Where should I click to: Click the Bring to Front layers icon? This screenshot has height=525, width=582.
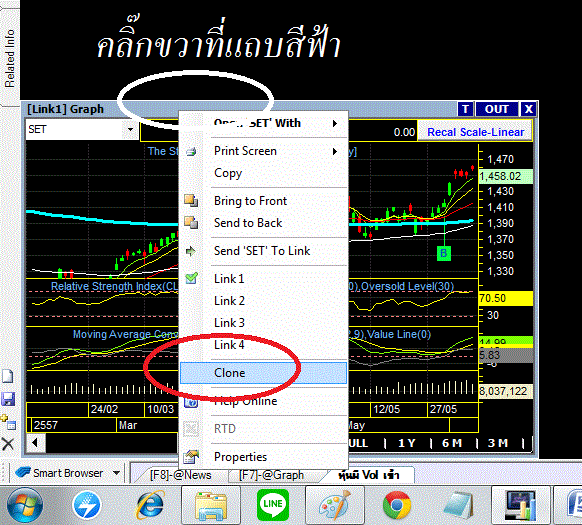pos(191,201)
